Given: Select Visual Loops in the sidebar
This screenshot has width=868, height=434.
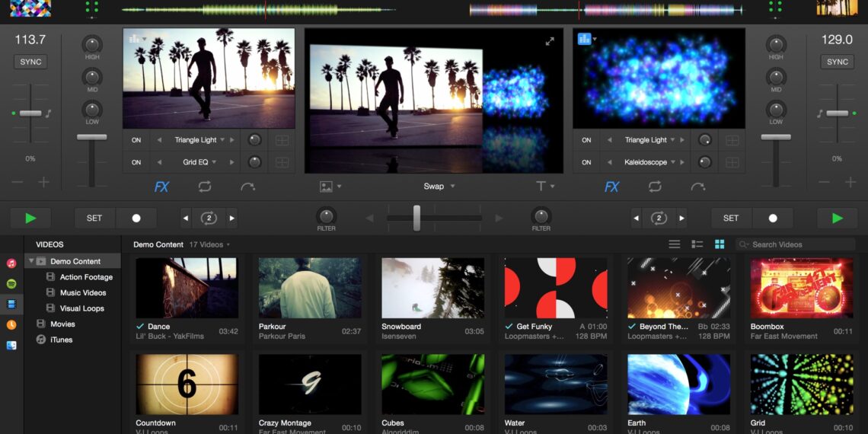Looking at the screenshot, I should click(81, 308).
